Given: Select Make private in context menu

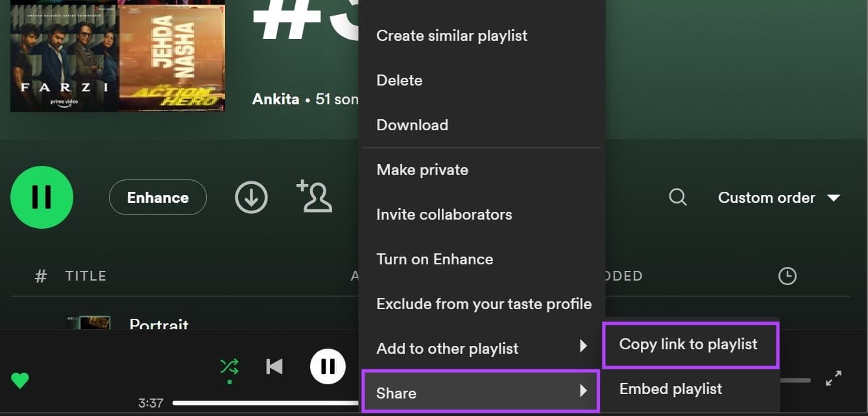Looking at the screenshot, I should coord(422,170).
